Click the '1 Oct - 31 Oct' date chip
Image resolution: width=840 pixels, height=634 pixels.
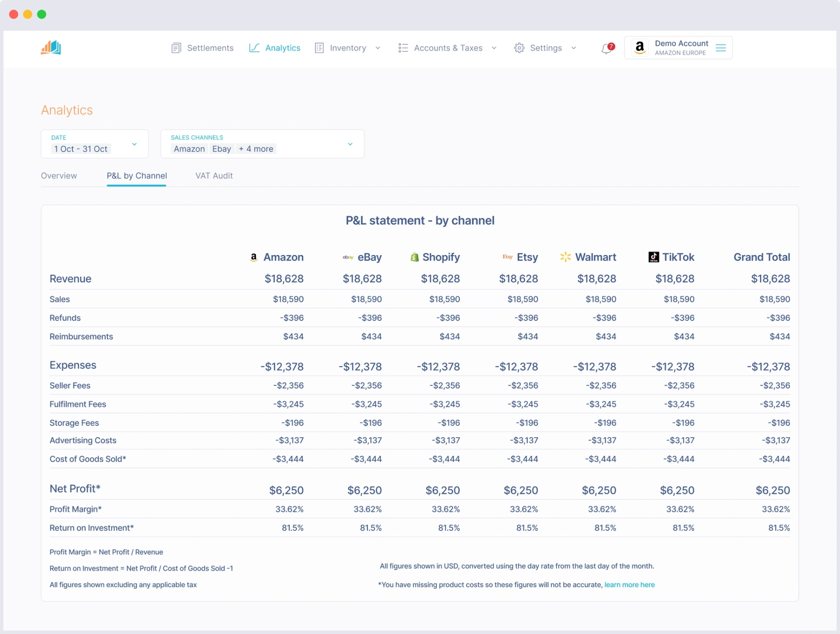coord(80,149)
